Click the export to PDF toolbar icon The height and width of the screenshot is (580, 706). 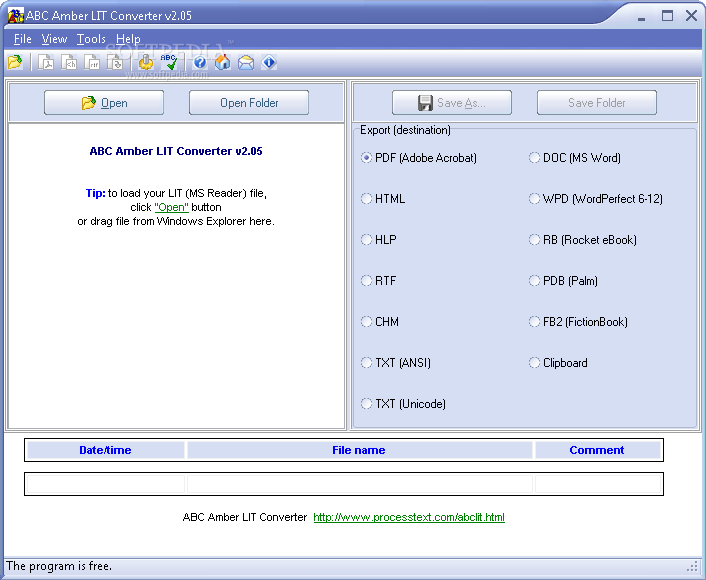pyautogui.click(x=45, y=62)
